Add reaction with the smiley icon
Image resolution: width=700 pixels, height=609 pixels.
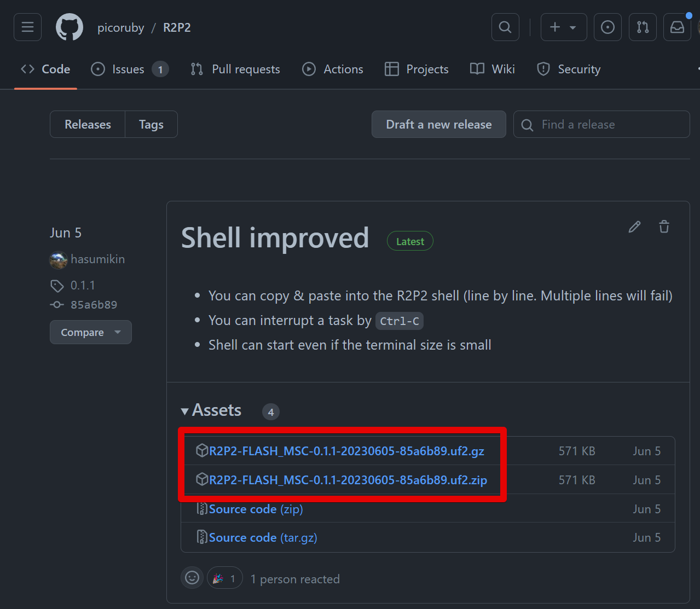coord(192,578)
